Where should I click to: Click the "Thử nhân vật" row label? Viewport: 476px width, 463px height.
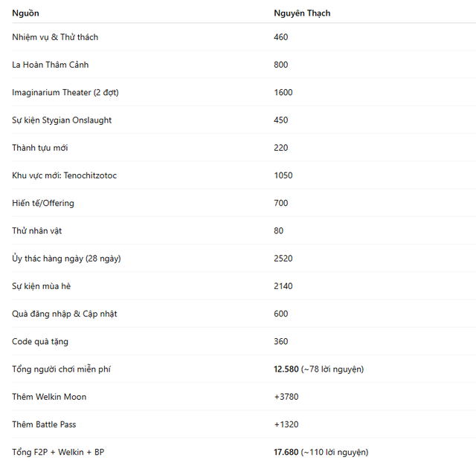36,230
